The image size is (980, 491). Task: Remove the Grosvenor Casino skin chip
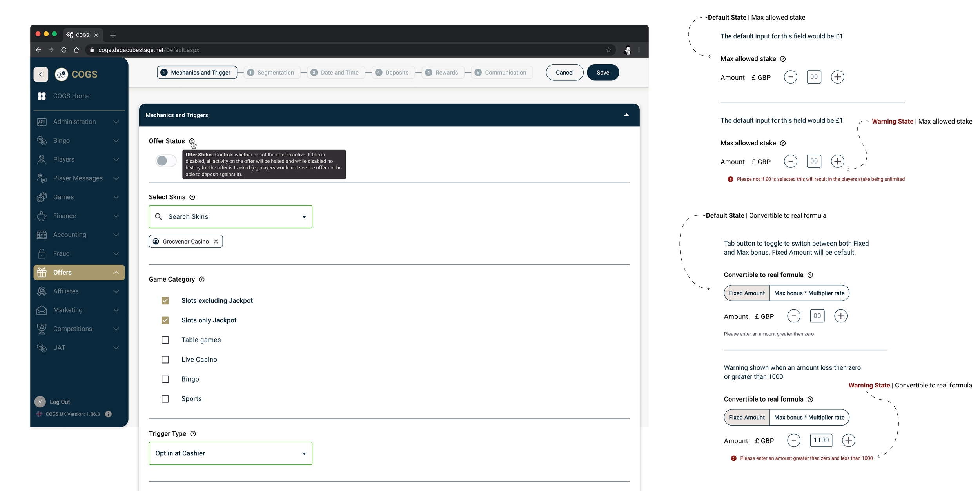(216, 242)
